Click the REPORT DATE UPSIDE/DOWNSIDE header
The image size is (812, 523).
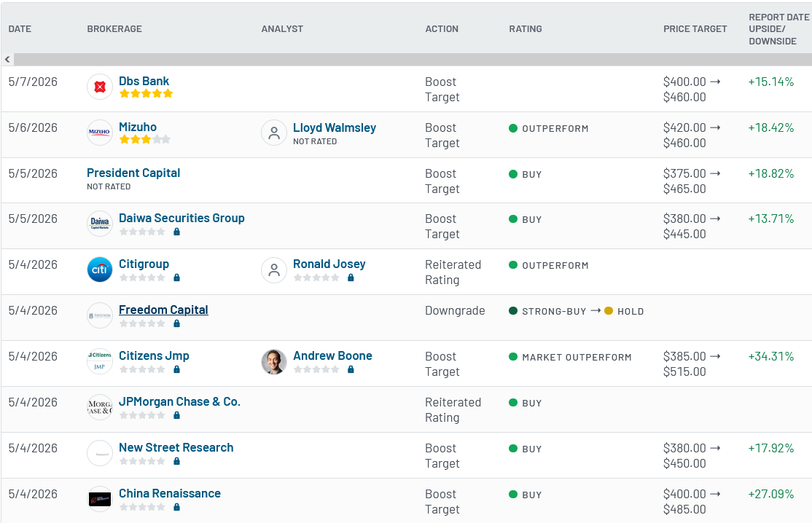point(779,29)
